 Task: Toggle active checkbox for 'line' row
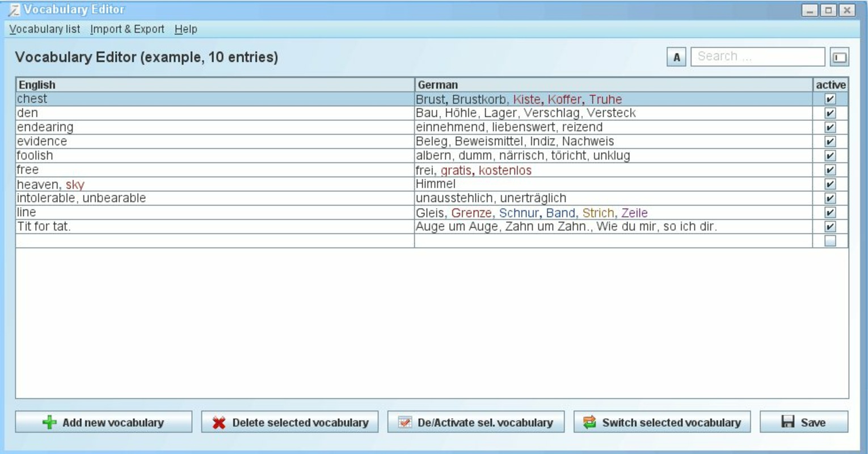(x=830, y=212)
